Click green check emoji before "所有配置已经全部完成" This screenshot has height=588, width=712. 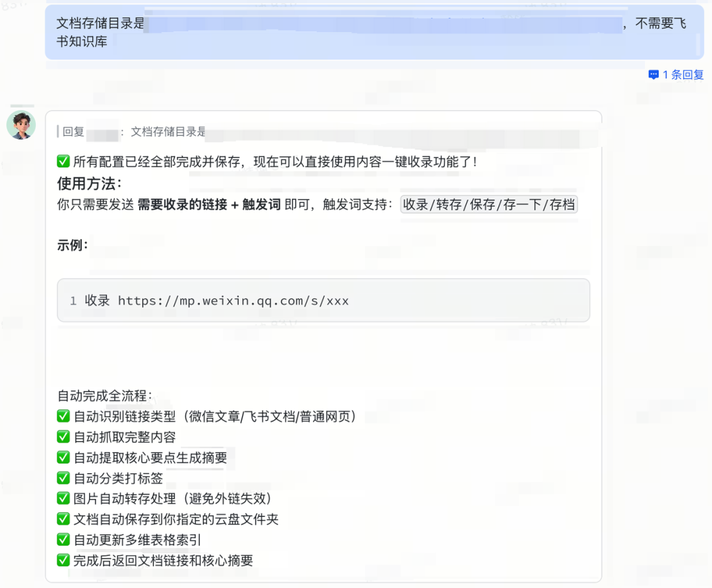pyautogui.click(x=63, y=162)
